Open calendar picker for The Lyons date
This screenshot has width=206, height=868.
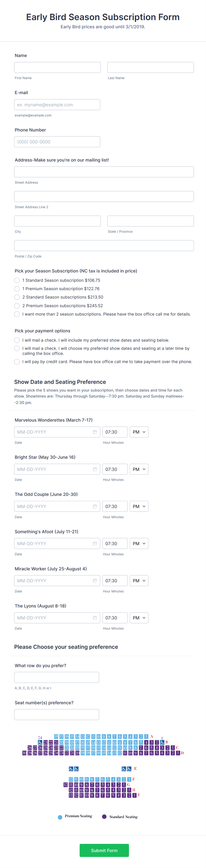click(x=95, y=618)
